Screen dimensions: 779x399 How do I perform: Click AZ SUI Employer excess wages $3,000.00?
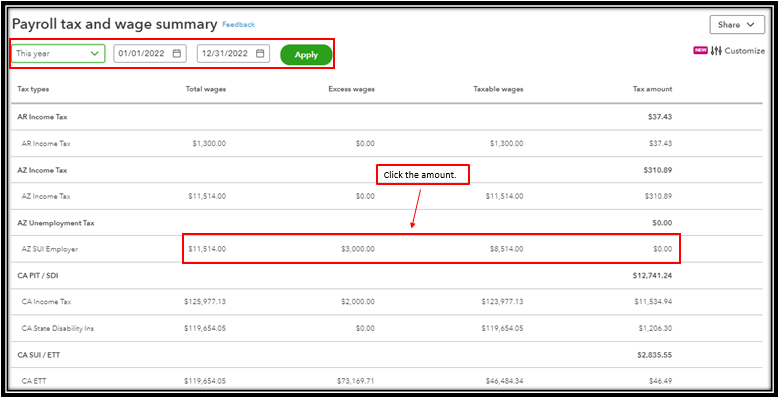358,249
